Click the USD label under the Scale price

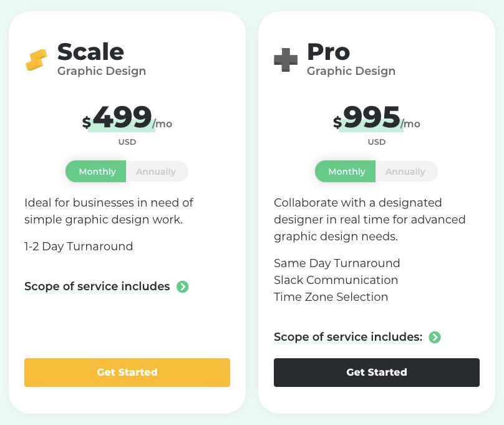[127, 142]
